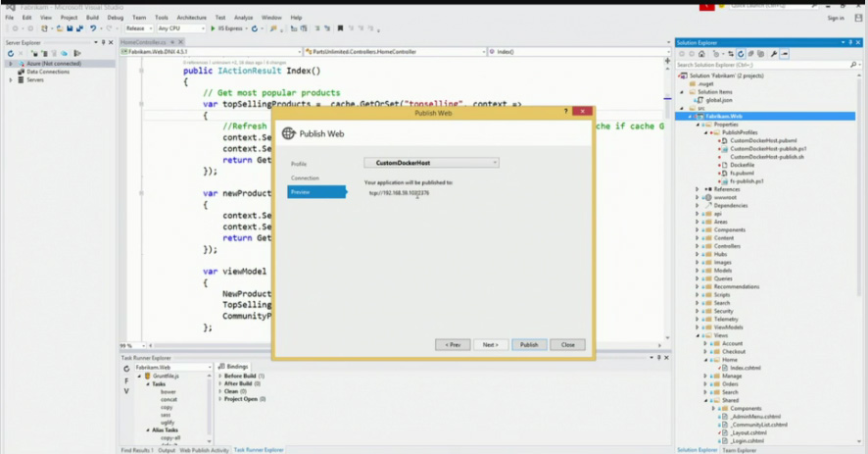The width and height of the screenshot is (868, 454).
Task: Open Properties wrench icon in Solution Explorer
Action: [774, 54]
